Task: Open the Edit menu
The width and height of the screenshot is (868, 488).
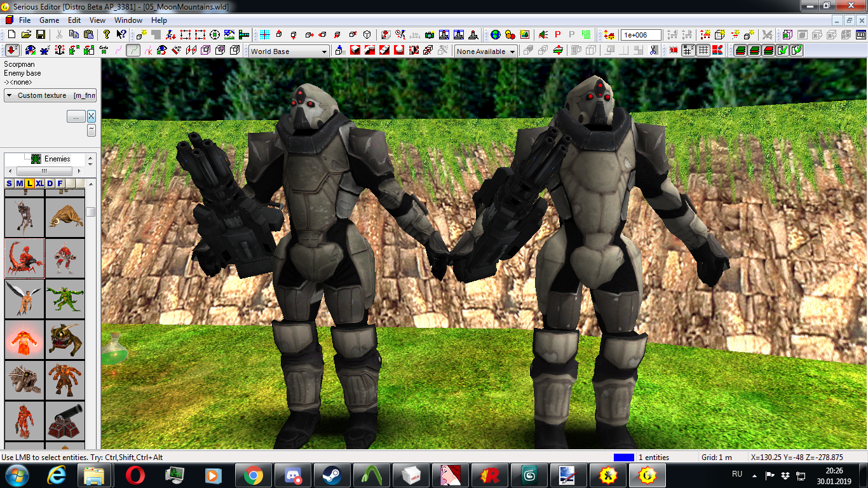Action: click(x=74, y=20)
